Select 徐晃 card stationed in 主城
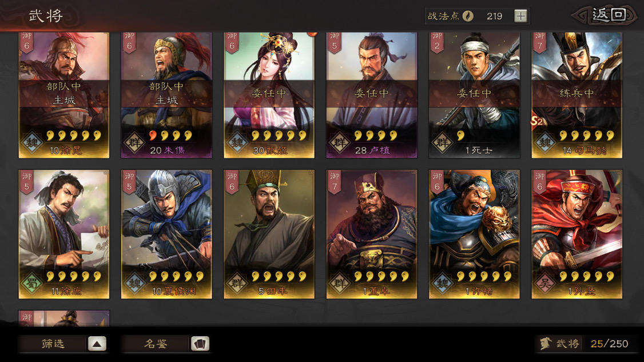The height and width of the screenshot is (362, 644). pyautogui.click(x=64, y=95)
